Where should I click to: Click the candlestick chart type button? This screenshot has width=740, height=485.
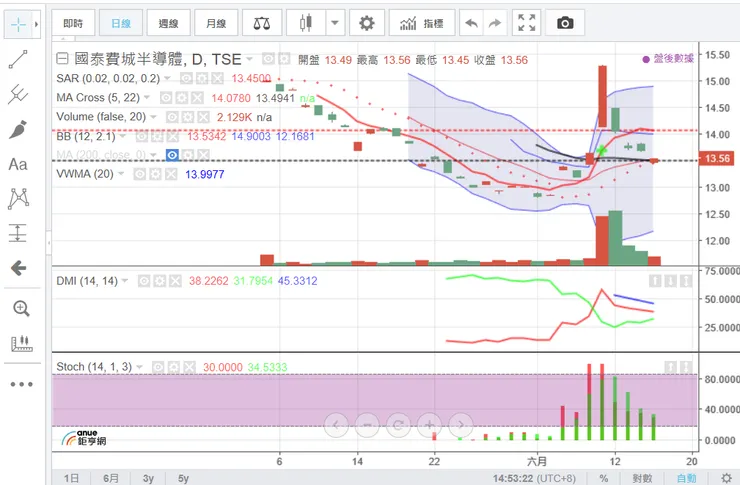(306, 23)
